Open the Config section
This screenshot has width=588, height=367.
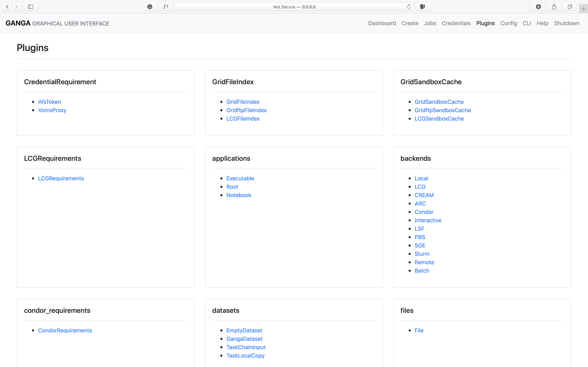(x=509, y=23)
